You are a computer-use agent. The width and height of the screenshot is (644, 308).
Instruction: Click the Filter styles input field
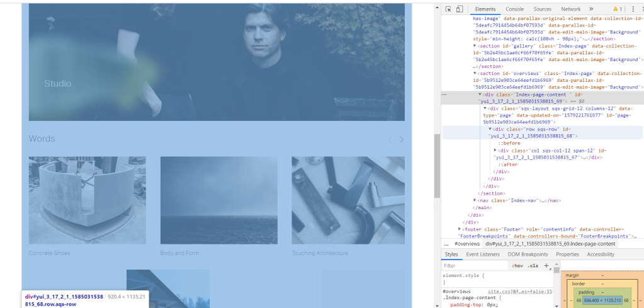pos(473,266)
